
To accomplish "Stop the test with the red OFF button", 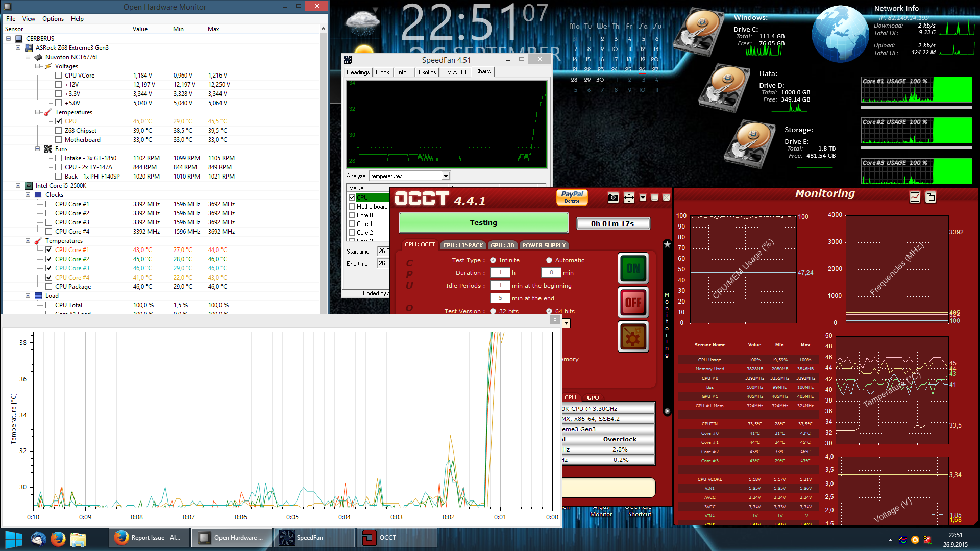I will (x=633, y=302).
